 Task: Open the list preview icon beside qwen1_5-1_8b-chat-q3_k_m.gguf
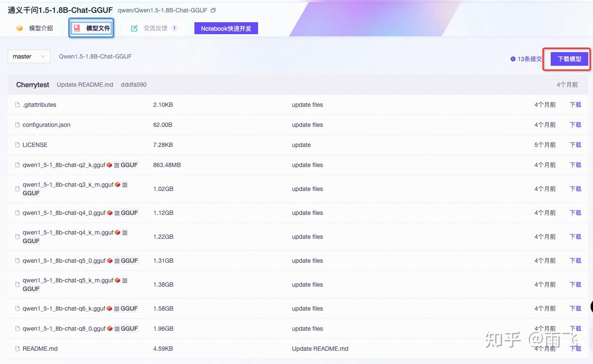coord(124,184)
